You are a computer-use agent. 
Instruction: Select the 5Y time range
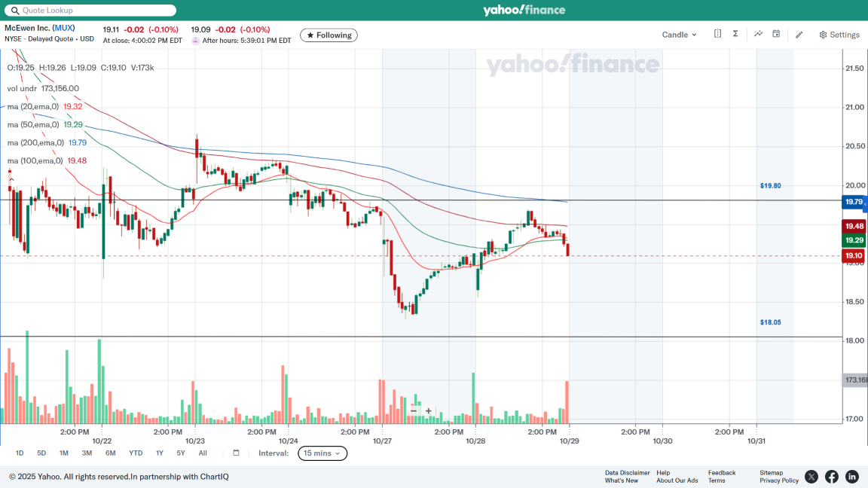(x=181, y=453)
